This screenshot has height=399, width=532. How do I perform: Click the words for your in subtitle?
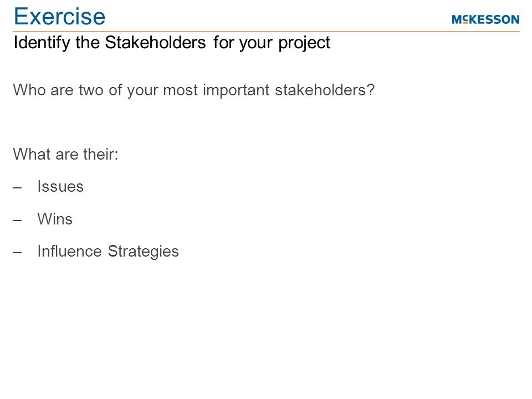243,43
